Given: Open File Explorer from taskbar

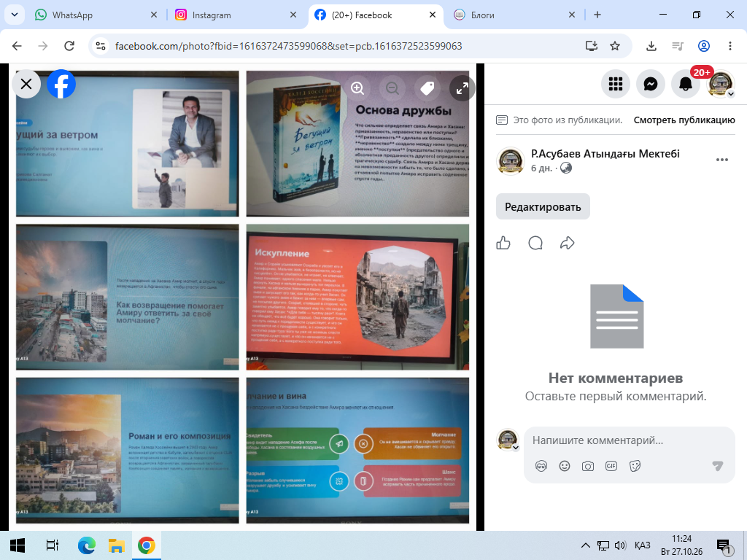Looking at the screenshot, I should click(116, 545).
